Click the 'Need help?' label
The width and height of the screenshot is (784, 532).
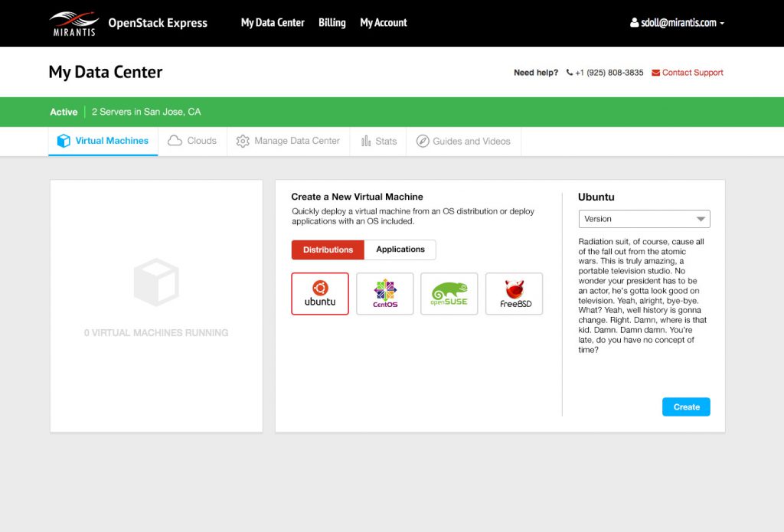535,73
